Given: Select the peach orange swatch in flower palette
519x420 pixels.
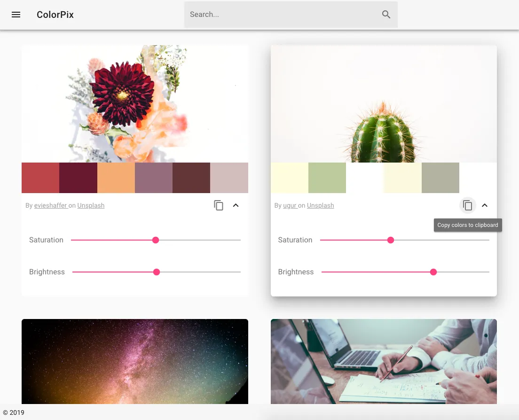Looking at the screenshot, I should pos(116,178).
